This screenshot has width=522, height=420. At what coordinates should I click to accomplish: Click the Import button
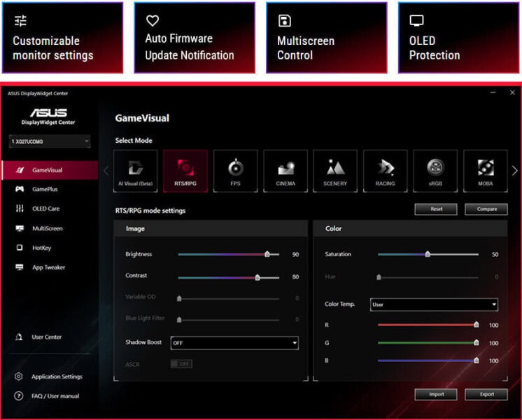(x=436, y=394)
